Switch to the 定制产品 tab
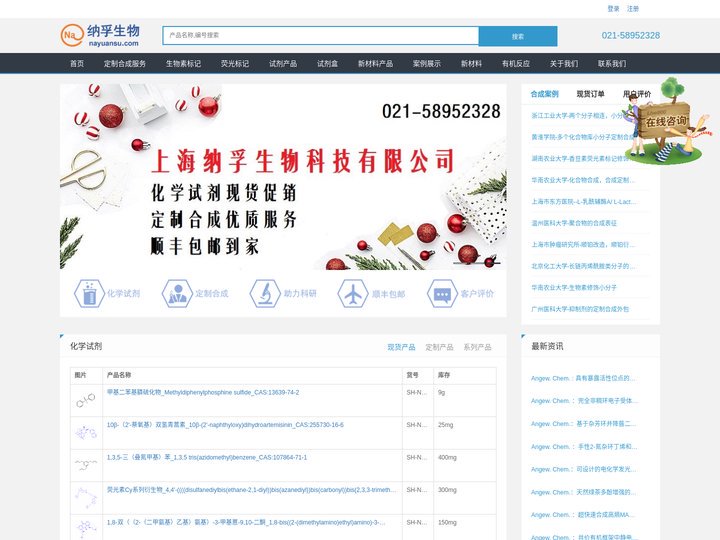The height and width of the screenshot is (540, 720). pyautogui.click(x=439, y=347)
